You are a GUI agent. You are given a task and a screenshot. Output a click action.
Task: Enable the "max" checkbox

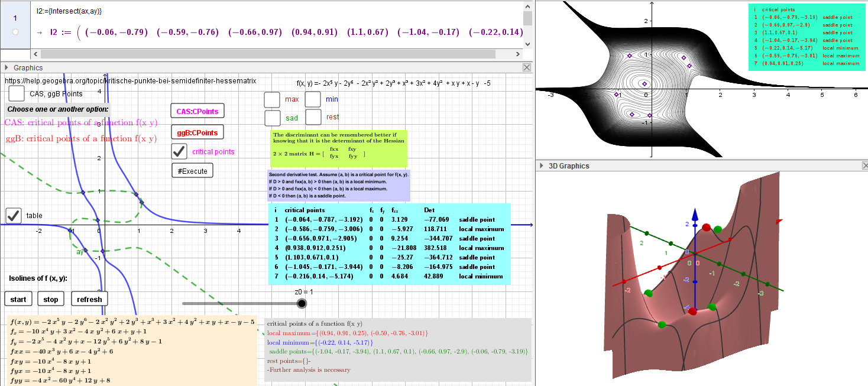[x=272, y=99]
